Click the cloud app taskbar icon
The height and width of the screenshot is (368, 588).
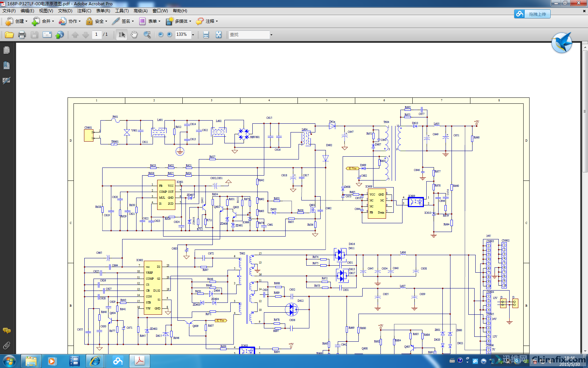pos(118,361)
